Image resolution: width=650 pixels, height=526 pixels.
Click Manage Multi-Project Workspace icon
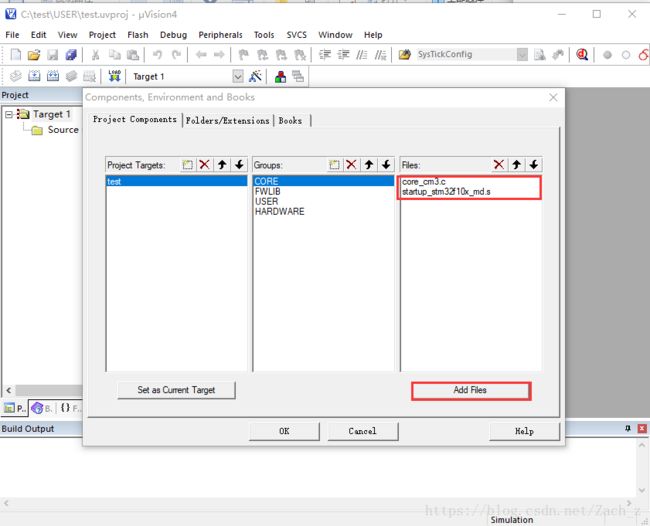pos(298,76)
